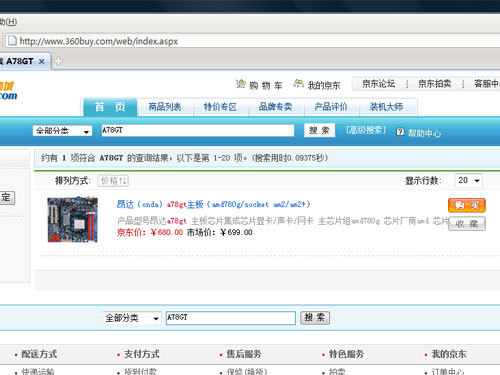500x375 pixels.
Task: Open the 购物车 shopping cart link
Action: pyautogui.click(x=266, y=86)
